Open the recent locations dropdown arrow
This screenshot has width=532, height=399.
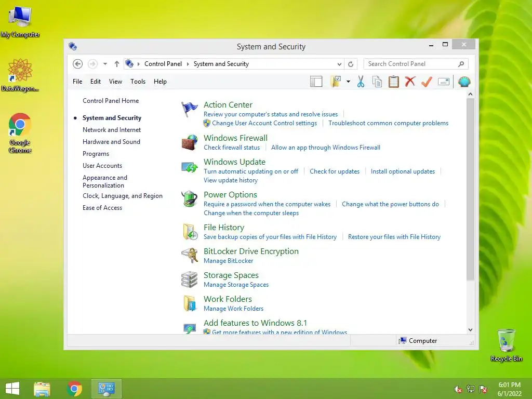105,64
